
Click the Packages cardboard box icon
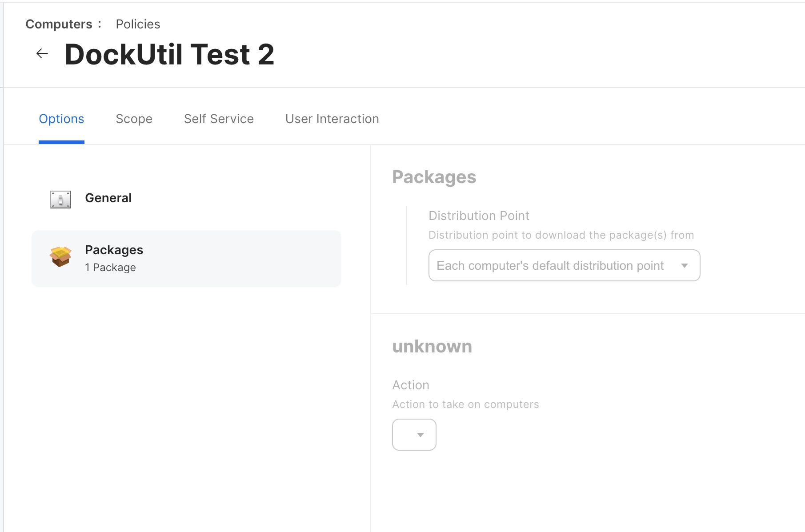pos(60,256)
